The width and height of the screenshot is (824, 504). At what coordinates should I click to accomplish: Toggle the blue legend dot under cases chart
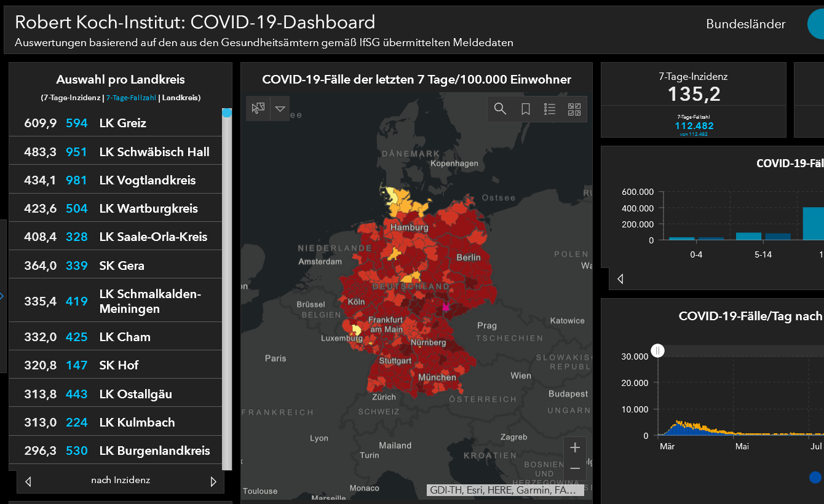pos(815,477)
